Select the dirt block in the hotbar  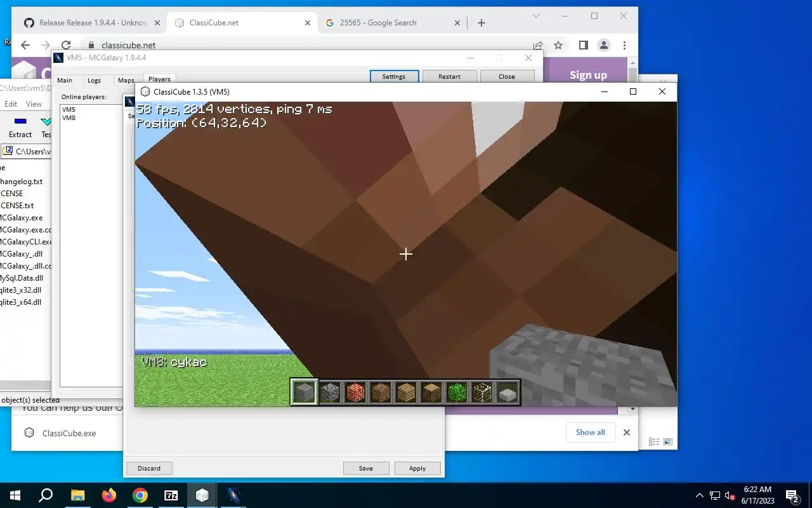(x=381, y=392)
